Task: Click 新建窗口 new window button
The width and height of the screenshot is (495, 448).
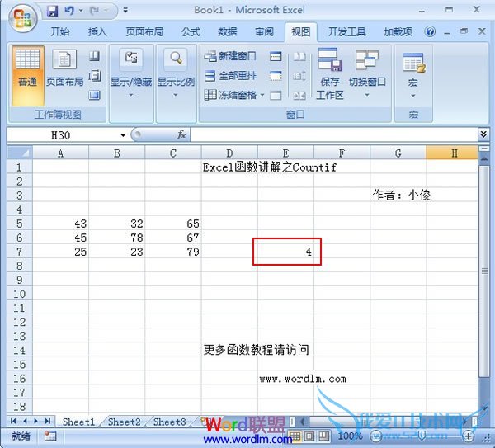Action: coord(230,56)
